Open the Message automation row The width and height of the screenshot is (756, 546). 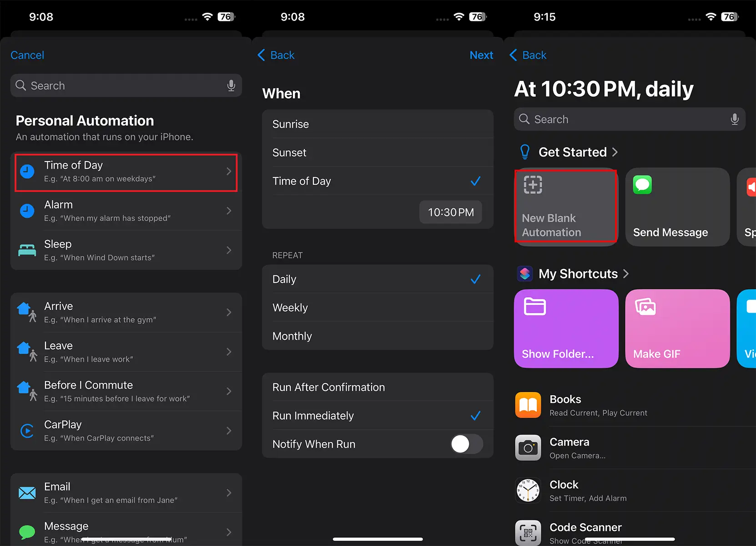pyautogui.click(x=126, y=530)
